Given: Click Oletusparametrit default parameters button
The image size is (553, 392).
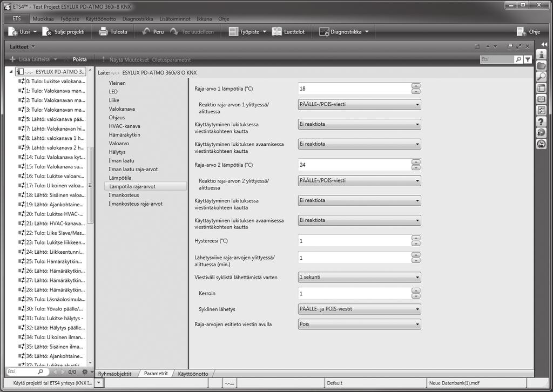Looking at the screenshot, I should coord(171,60).
